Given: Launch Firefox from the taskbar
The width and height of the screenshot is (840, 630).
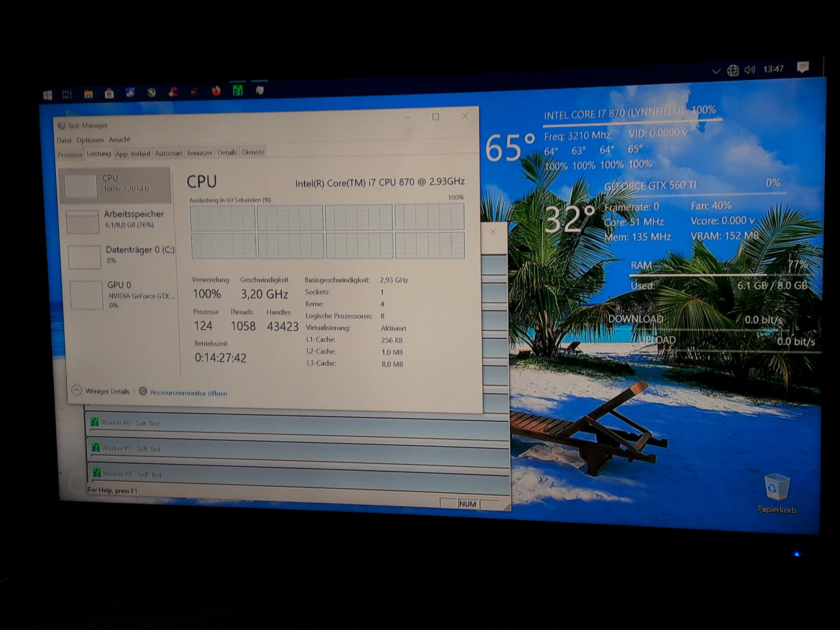Looking at the screenshot, I should point(216,91).
